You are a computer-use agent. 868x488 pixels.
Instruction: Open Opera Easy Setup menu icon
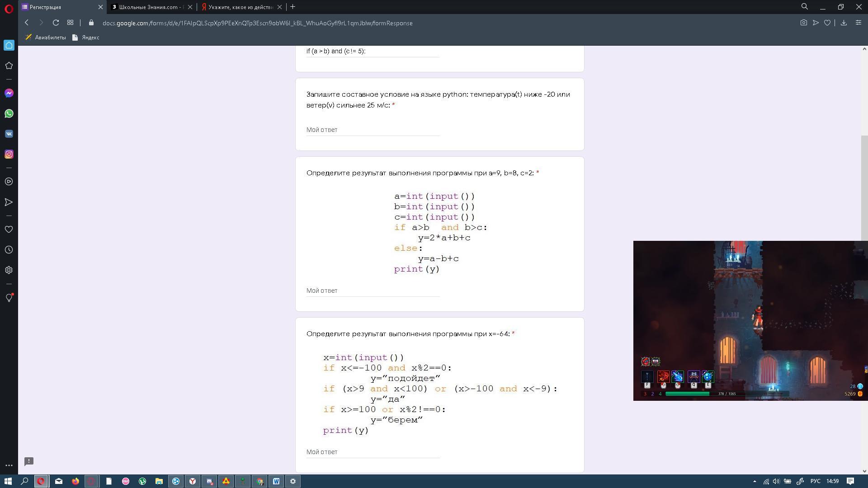click(x=859, y=23)
